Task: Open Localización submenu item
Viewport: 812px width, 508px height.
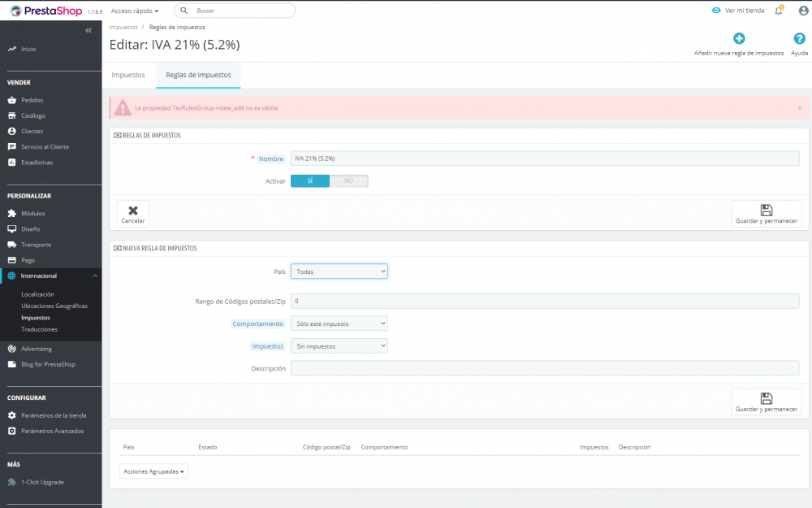Action: click(x=38, y=294)
